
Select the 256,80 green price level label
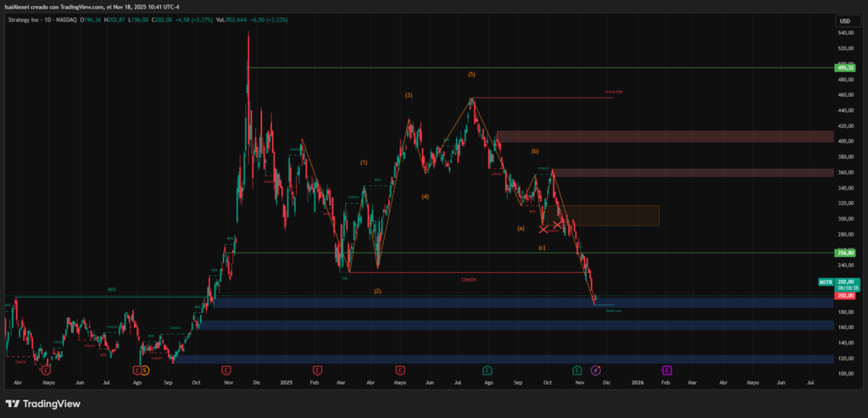[x=845, y=253]
